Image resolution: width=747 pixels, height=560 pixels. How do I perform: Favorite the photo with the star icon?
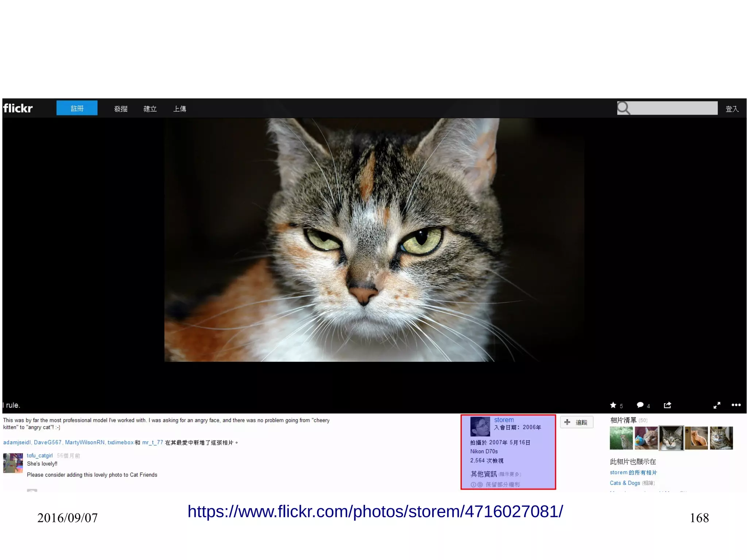point(613,405)
